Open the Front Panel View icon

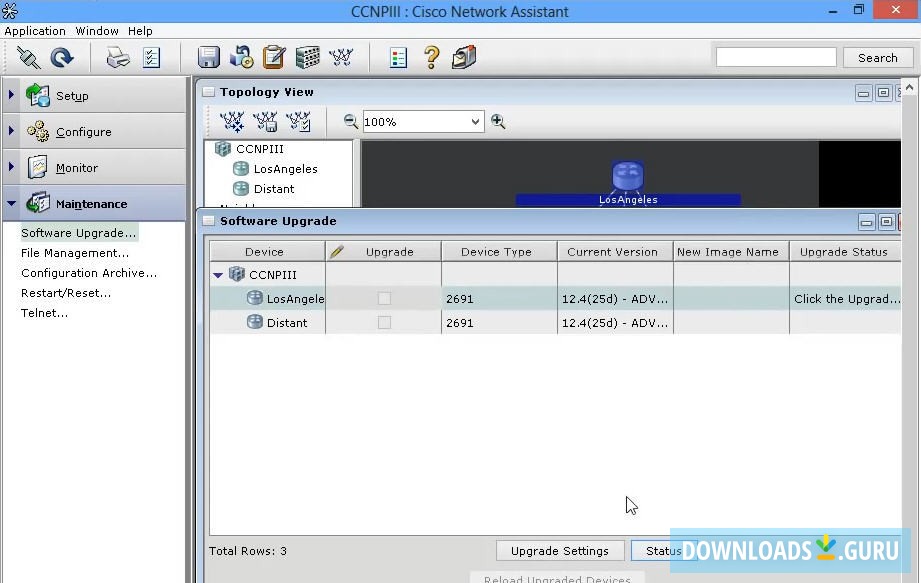(x=307, y=58)
